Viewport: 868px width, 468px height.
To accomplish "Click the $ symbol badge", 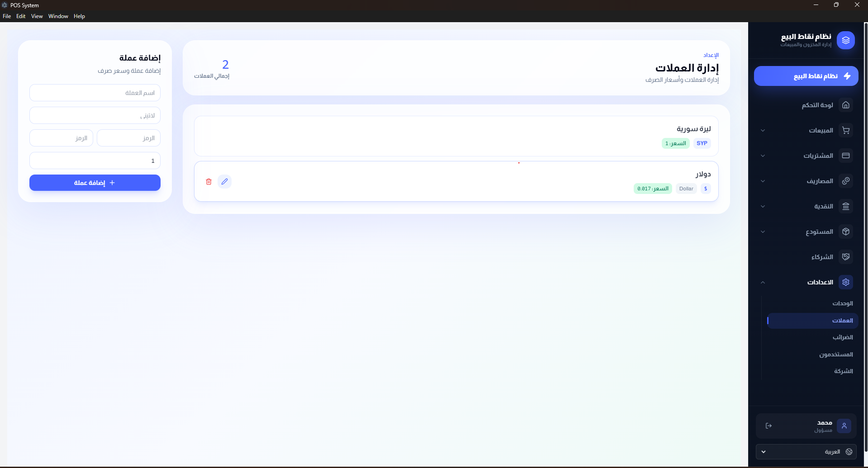I will [706, 189].
